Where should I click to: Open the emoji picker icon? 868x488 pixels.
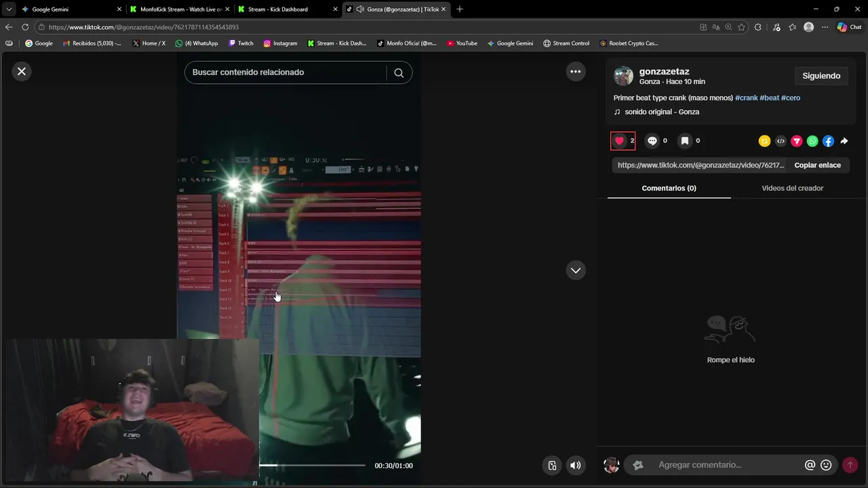pos(826,465)
